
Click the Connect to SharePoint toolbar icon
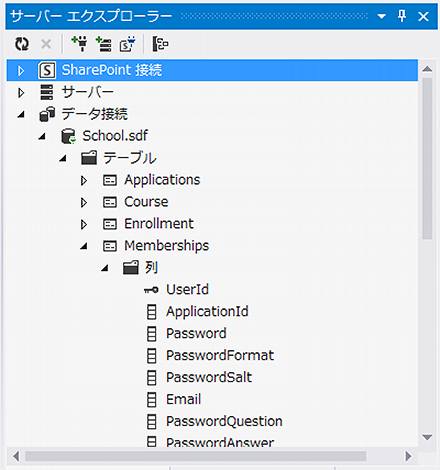point(127,44)
